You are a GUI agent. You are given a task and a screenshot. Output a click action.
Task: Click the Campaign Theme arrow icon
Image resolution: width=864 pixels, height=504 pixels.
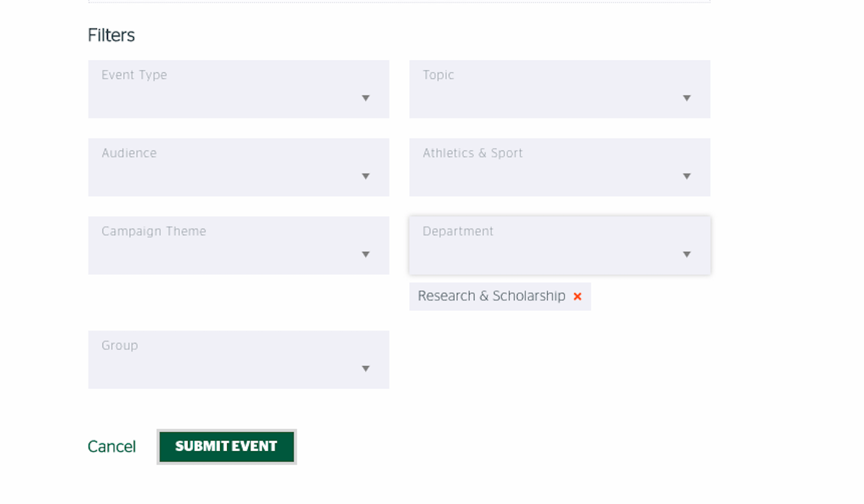pos(365,254)
